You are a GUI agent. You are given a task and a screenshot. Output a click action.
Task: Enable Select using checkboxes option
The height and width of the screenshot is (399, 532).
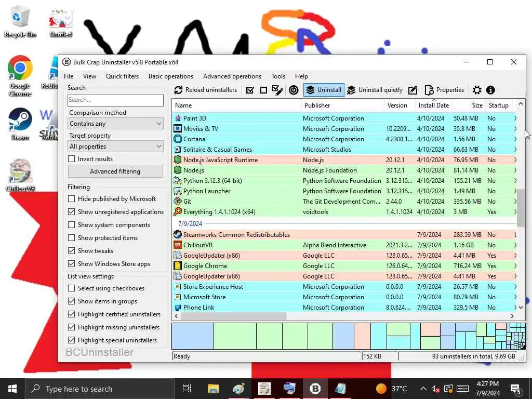(x=71, y=288)
